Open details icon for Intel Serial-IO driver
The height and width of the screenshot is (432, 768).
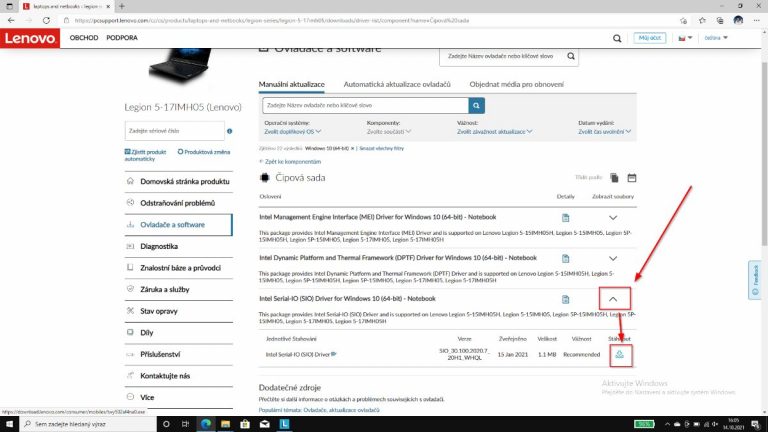pos(565,299)
